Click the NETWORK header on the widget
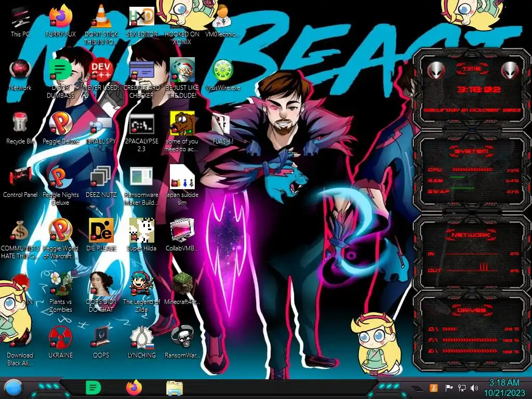 point(472,234)
